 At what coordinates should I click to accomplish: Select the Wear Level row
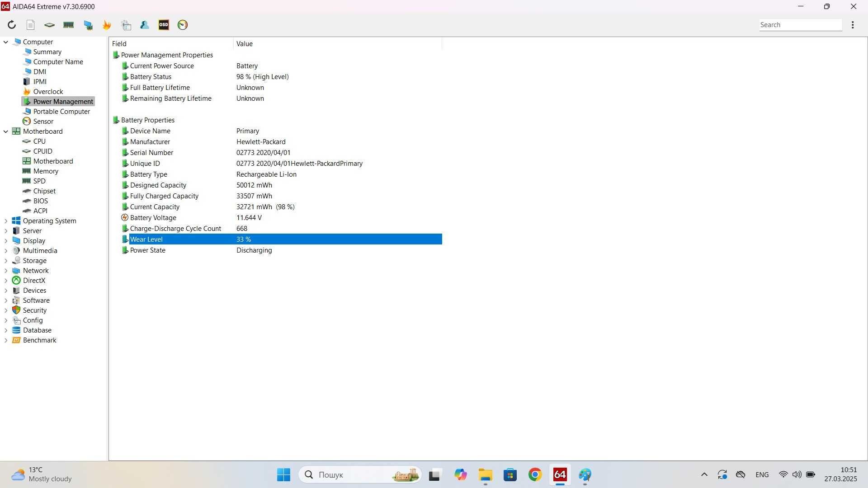(281, 239)
